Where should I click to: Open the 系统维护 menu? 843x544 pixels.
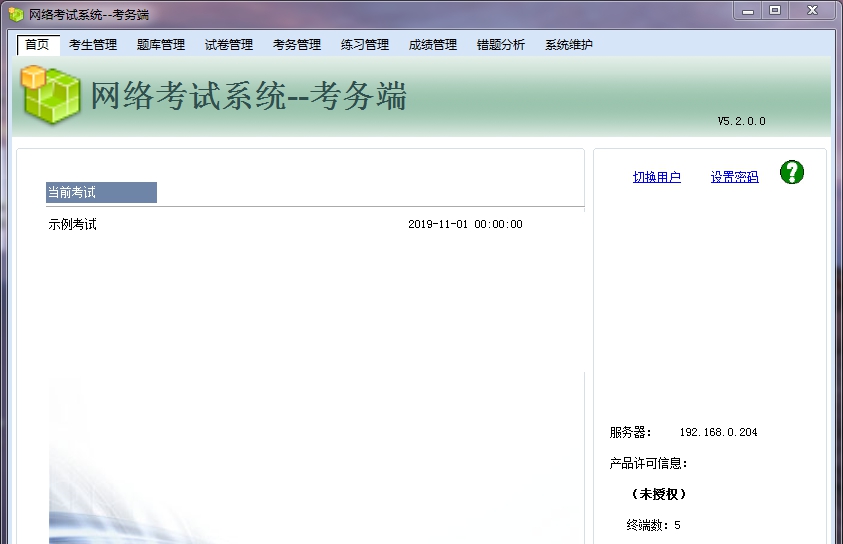[x=569, y=45]
